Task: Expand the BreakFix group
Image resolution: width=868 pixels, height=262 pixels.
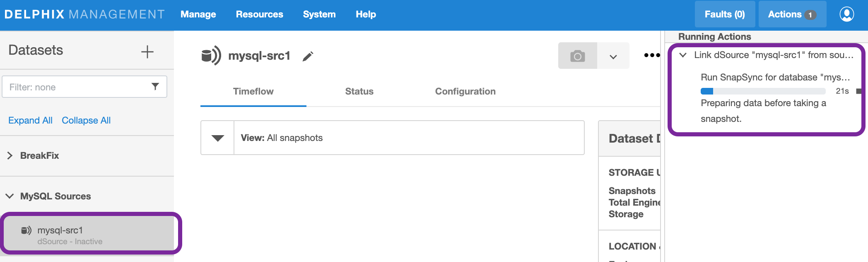Action: [x=10, y=155]
